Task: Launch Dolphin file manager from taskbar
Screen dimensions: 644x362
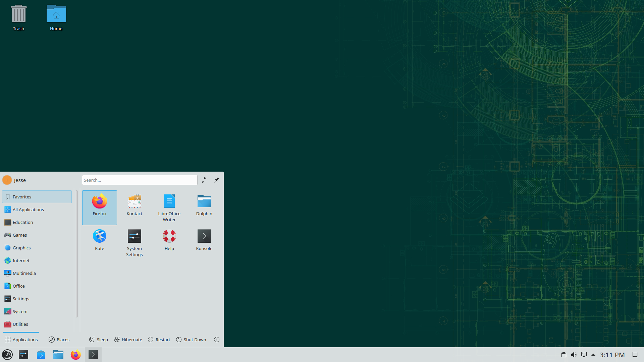Action: pyautogui.click(x=58, y=355)
